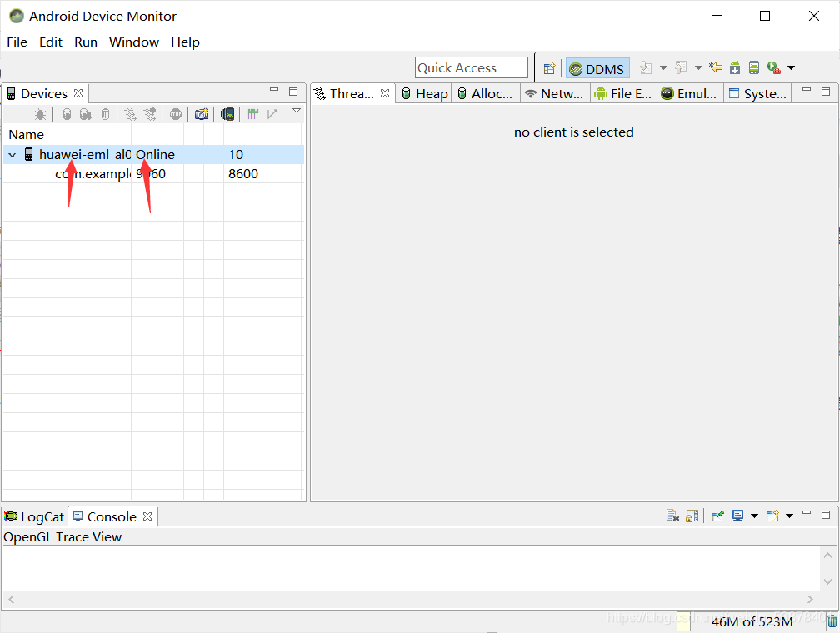Screen dimensions: 840x633
Task: Click the Stop Process stop-sign icon
Action: [x=176, y=114]
